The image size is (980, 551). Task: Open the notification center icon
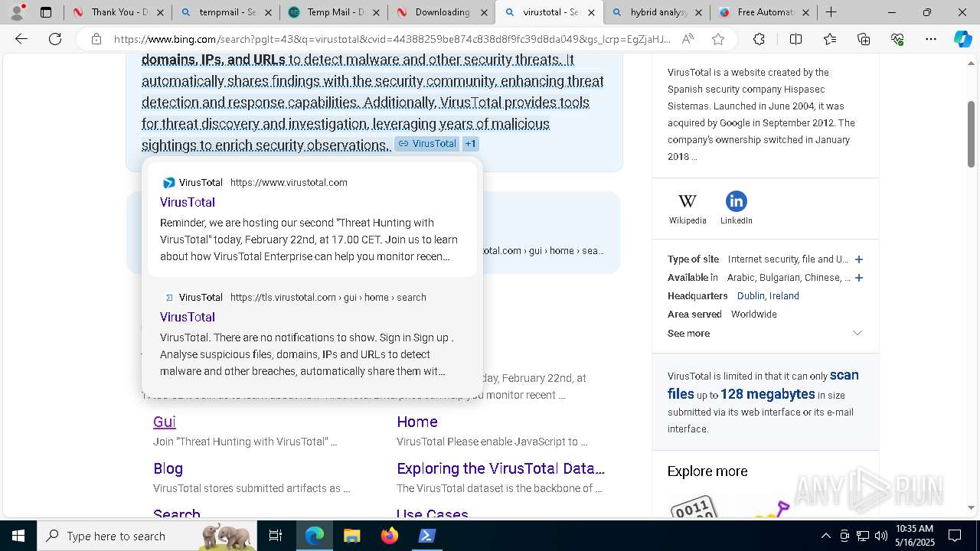pos(955,536)
